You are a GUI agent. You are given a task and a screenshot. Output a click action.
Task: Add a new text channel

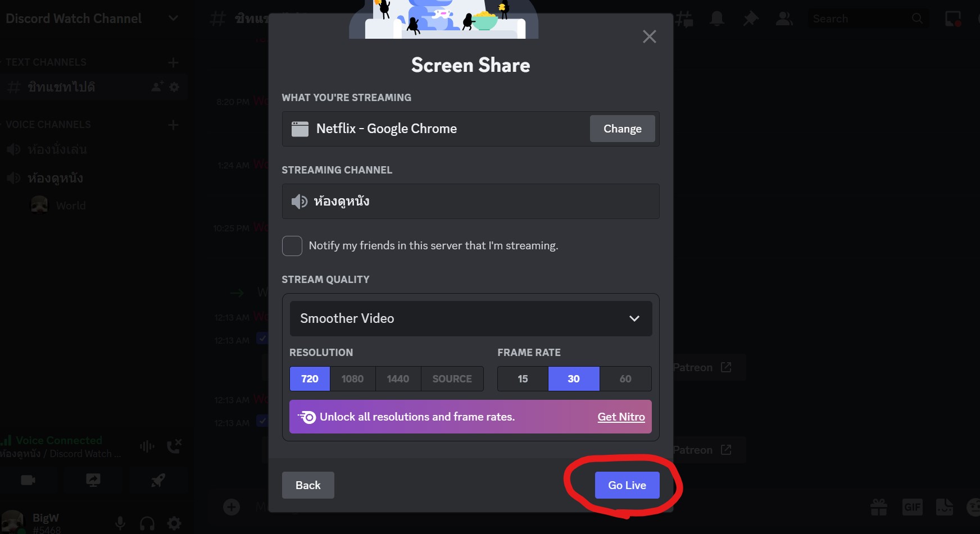tap(173, 62)
